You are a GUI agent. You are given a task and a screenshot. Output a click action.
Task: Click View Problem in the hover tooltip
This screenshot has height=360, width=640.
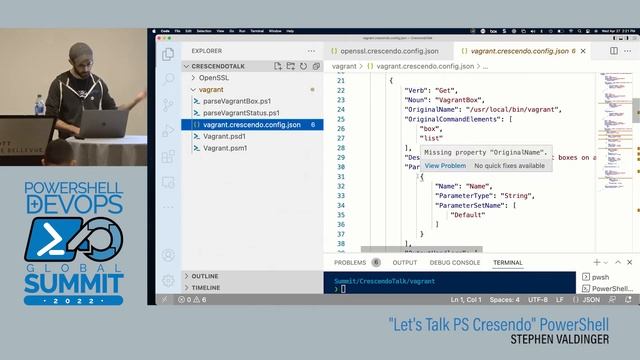(445, 166)
